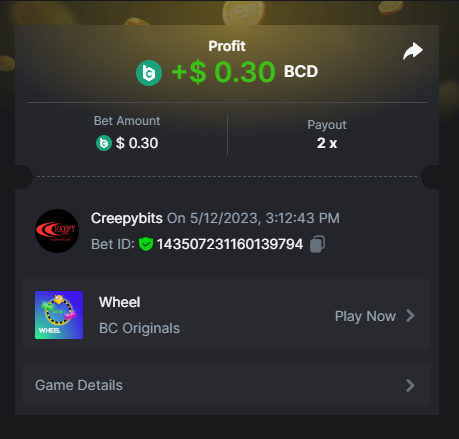Select the Bet ID number 143507231160139794
The height and width of the screenshot is (439, 459).
[x=230, y=244]
